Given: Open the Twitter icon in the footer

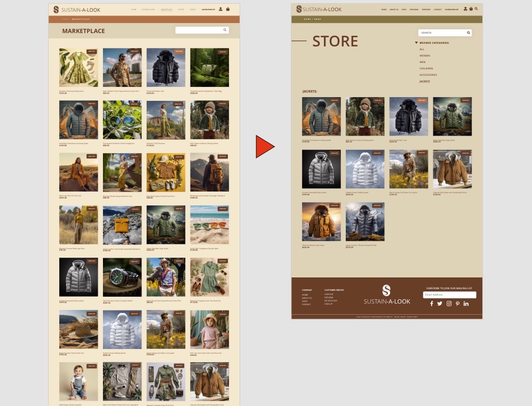Looking at the screenshot, I should coord(440,304).
